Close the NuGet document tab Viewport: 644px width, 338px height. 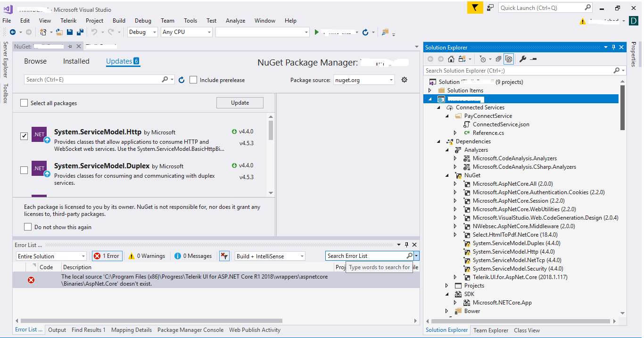78,46
